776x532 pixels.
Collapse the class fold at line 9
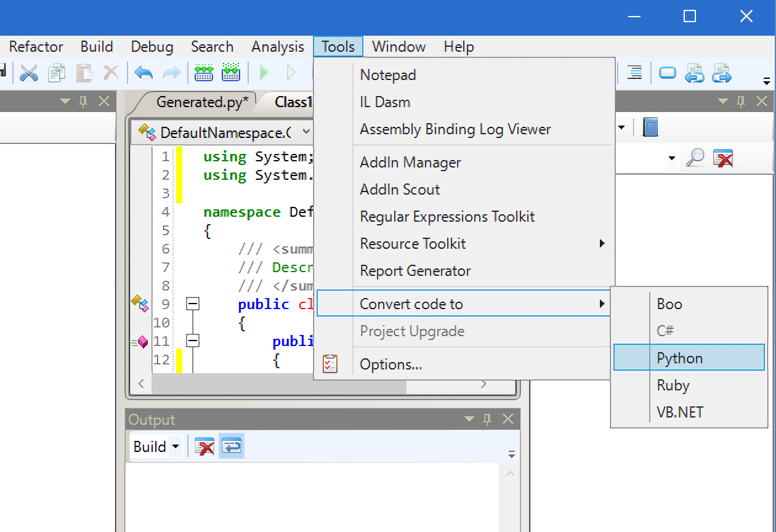[193, 304]
